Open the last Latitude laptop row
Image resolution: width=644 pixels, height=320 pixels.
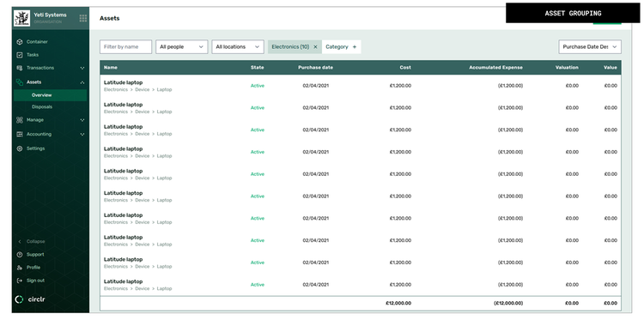click(360, 285)
